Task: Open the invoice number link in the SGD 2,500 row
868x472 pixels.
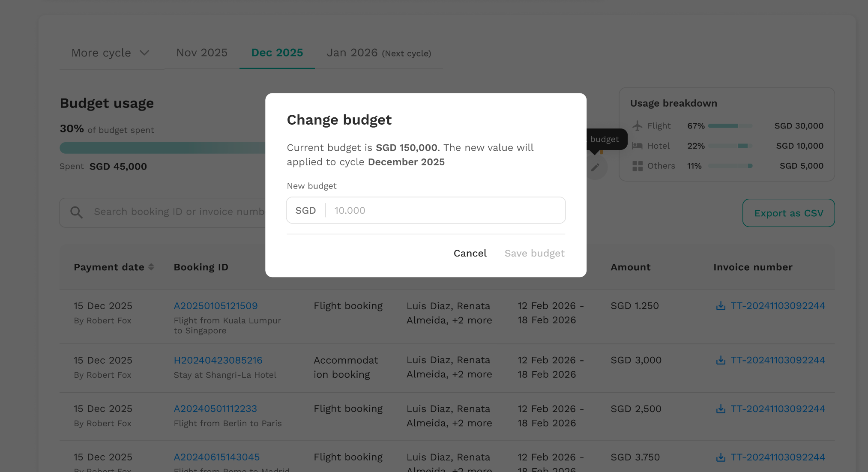Action: pyautogui.click(x=778, y=409)
